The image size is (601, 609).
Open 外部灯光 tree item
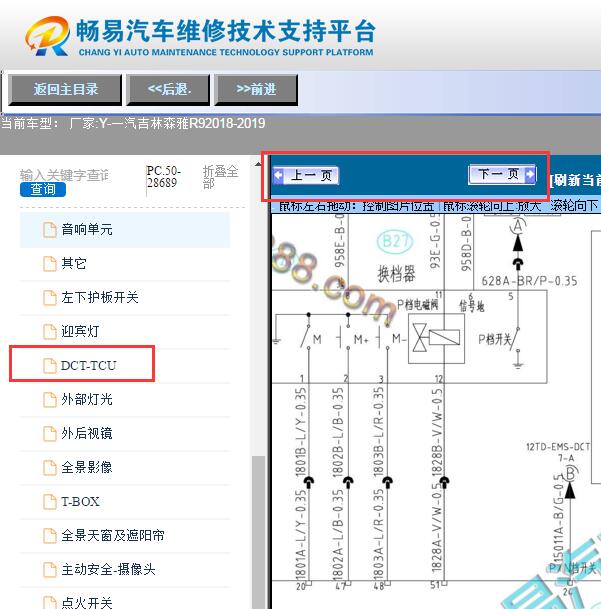pyautogui.click(x=124, y=399)
